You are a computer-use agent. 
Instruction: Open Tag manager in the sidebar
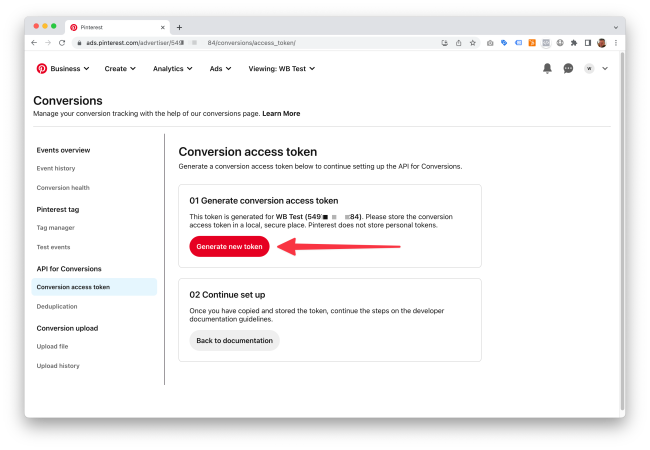tap(56, 227)
